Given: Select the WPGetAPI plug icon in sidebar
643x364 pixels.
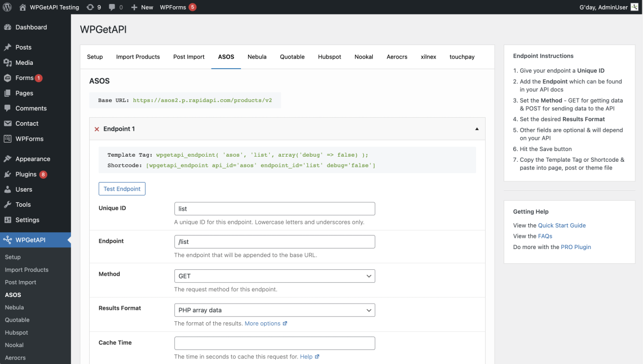Looking at the screenshot, I should pos(9,239).
